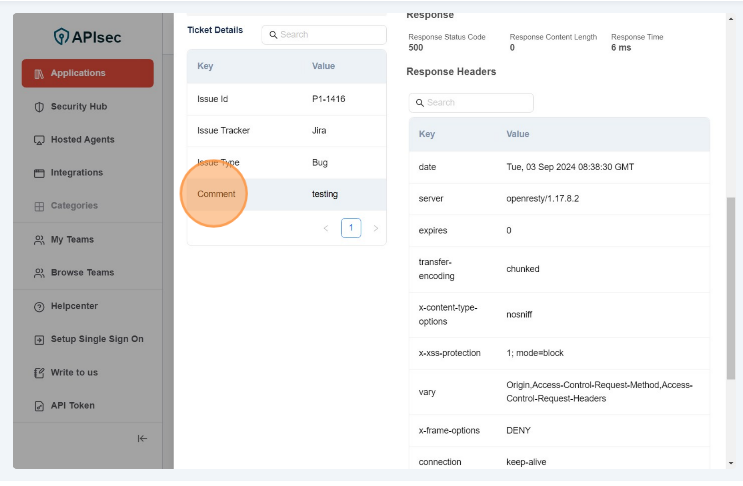The image size is (743, 486).
Task: Click the Integrations icon in sidebar
Action: click(x=39, y=173)
